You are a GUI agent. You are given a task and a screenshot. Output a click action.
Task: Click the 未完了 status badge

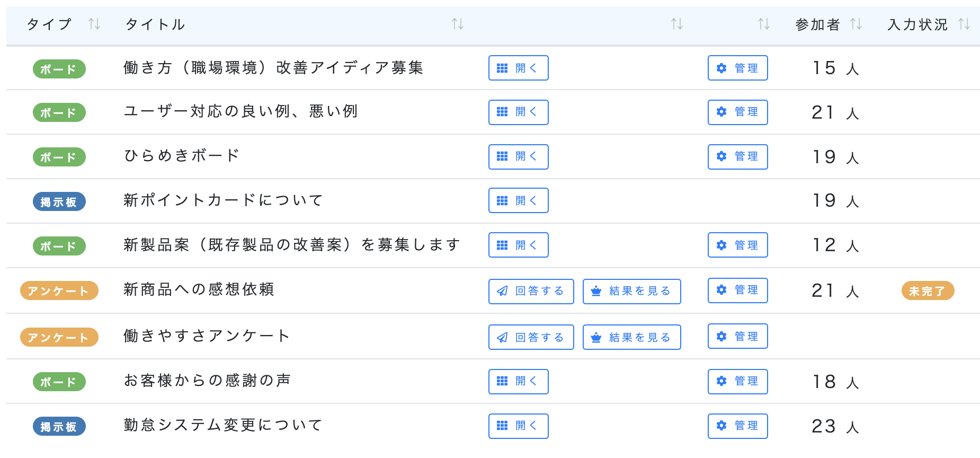tap(928, 290)
